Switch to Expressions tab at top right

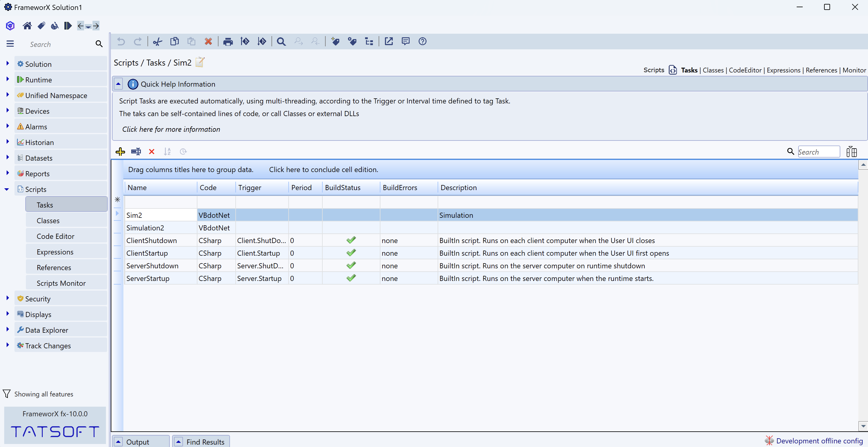pyautogui.click(x=783, y=70)
